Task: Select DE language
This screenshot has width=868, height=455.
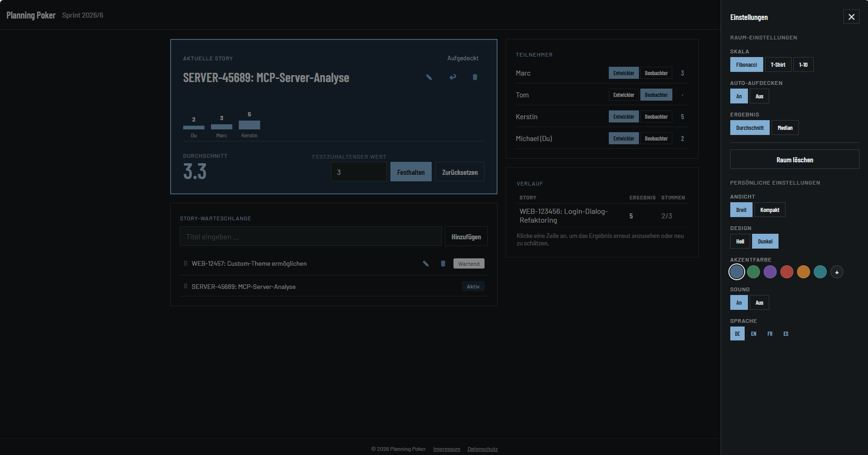Action: 737,333
